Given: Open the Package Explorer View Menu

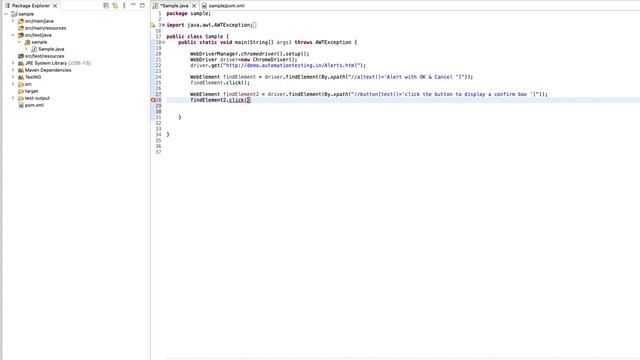Looking at the screenshot, I should (124, 6).
